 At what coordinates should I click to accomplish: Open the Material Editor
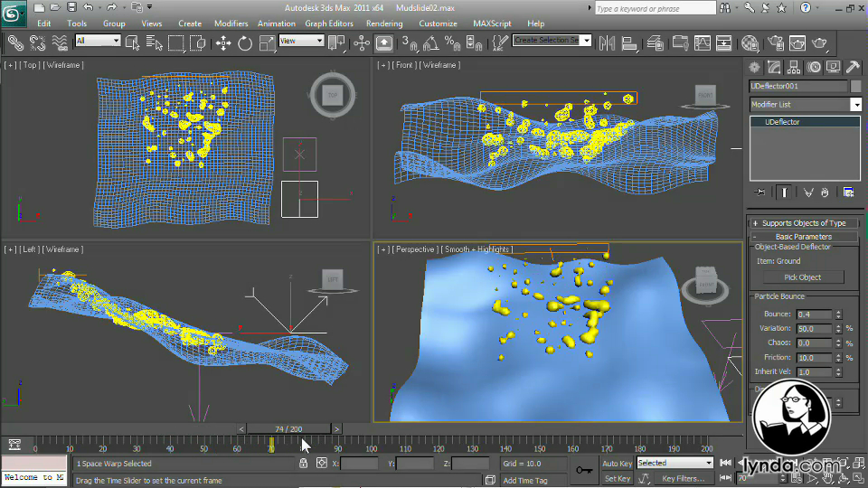pos(750,42)
